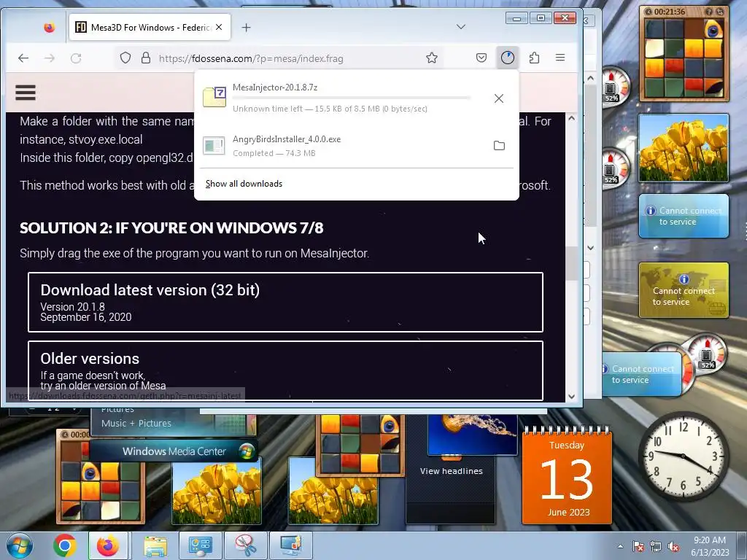Launch Google Chrome from the taskbar

click(64, 545)
